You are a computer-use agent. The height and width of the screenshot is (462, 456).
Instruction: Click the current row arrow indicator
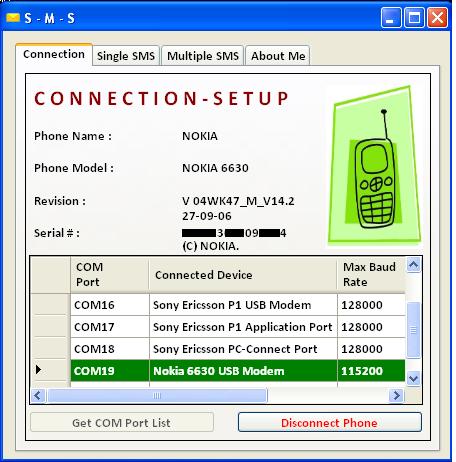(38, 369)
